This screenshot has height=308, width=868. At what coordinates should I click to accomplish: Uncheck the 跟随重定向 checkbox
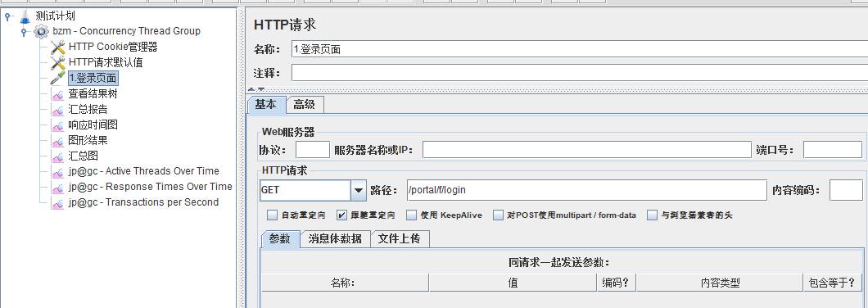[341, 215]
